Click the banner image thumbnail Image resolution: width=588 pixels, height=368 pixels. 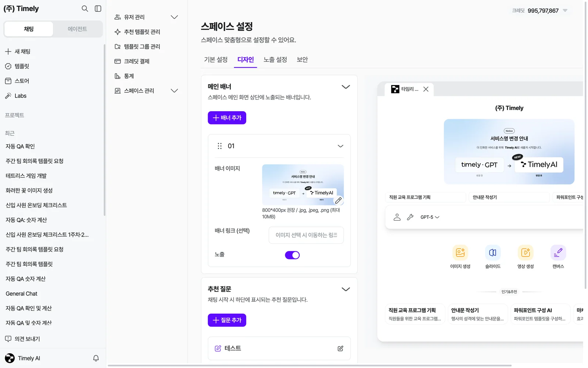[x=303, y=185]
